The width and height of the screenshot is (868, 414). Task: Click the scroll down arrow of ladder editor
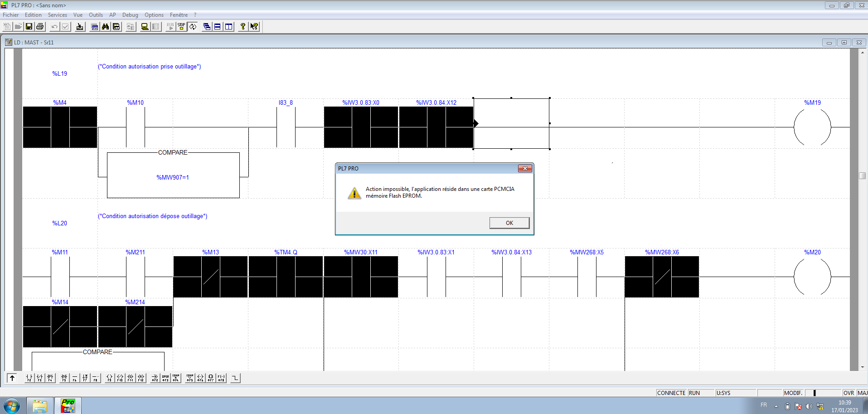click(x=862, y=367)
